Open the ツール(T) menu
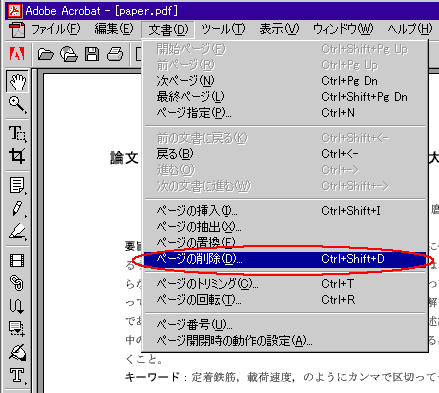Image resolution: width=439 pixels, height=393 pixels. coord(223,29)
